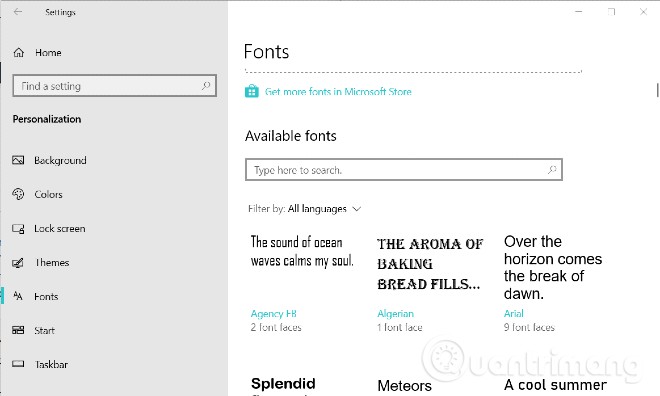Screen dimensions: 660x396
Task: Select Fonts in the Personalization menu
Action: coord(46,297)
